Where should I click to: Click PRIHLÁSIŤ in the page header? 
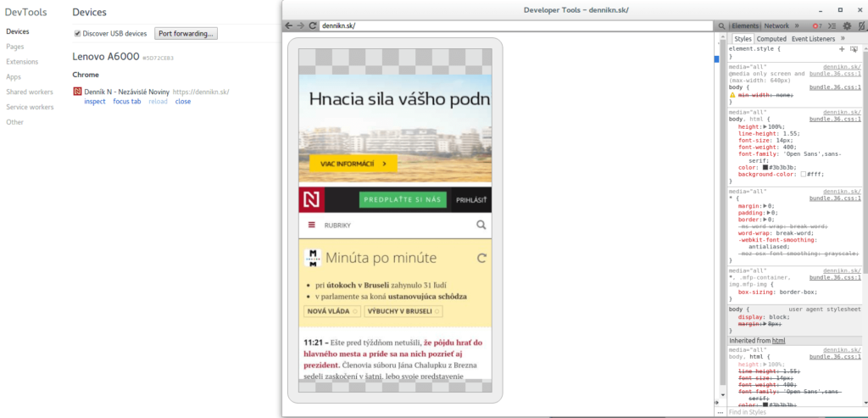coord(471,200)
